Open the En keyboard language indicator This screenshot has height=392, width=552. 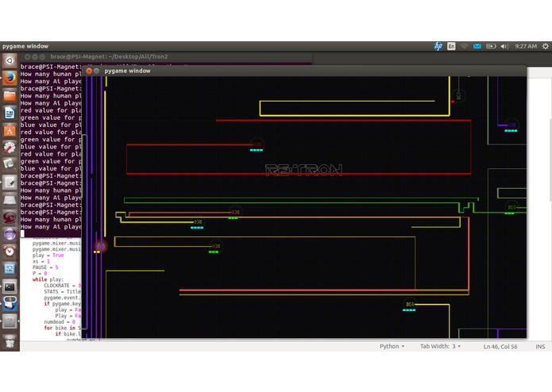tap(451, 46)
